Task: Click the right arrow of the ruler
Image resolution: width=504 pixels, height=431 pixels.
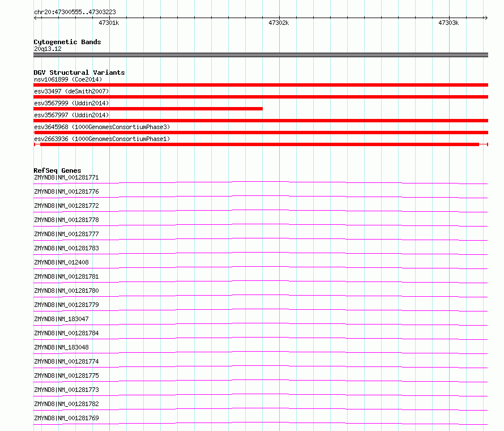Action: point(486,18)
